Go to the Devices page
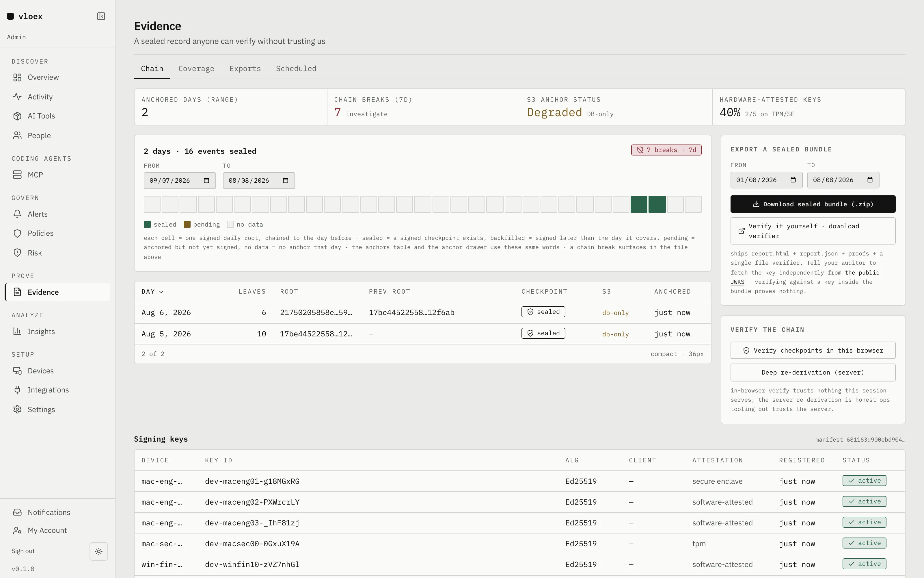The height and width of the screenshot is (578, 924). [58, 371]
